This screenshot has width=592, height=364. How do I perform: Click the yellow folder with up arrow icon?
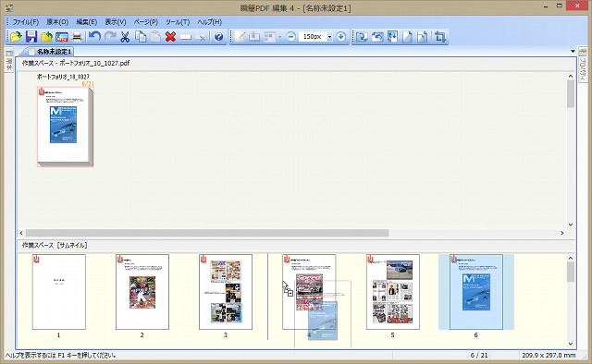coord(46,37)
